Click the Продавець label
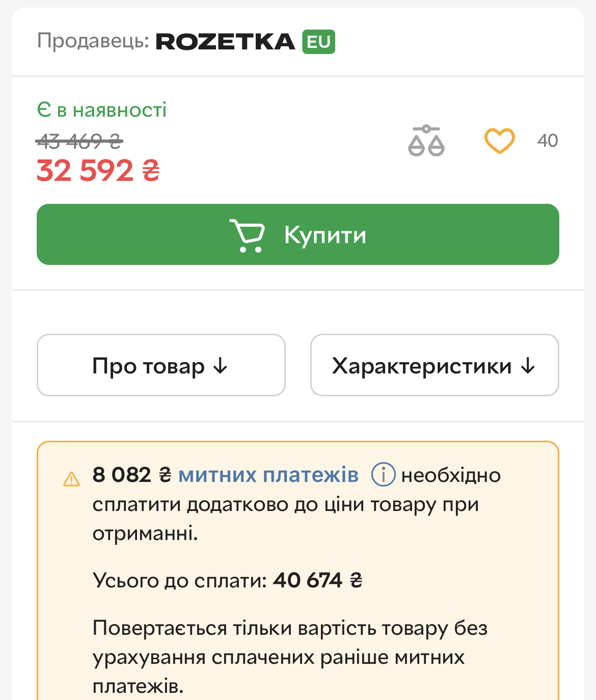 click(x=93, y=41)
